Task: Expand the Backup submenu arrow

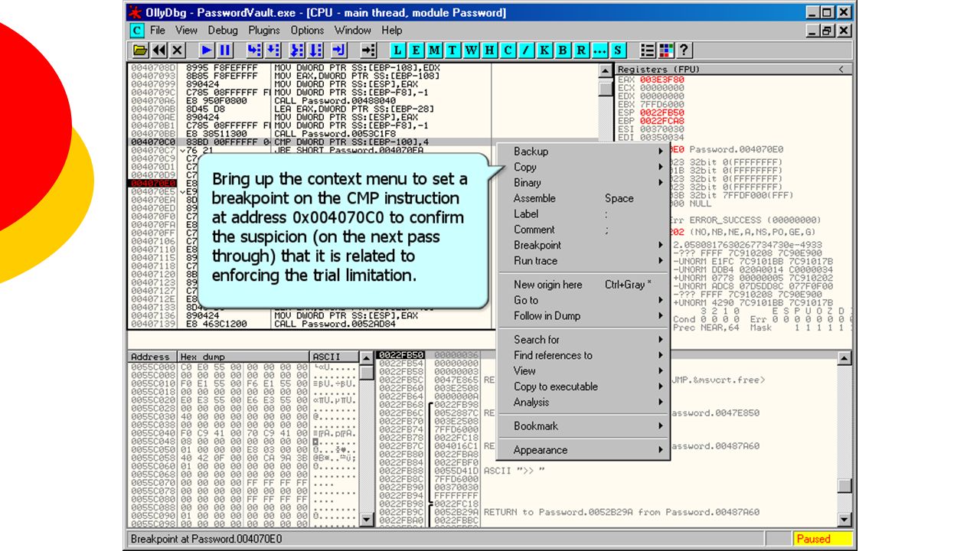Action: coord(661,152)
